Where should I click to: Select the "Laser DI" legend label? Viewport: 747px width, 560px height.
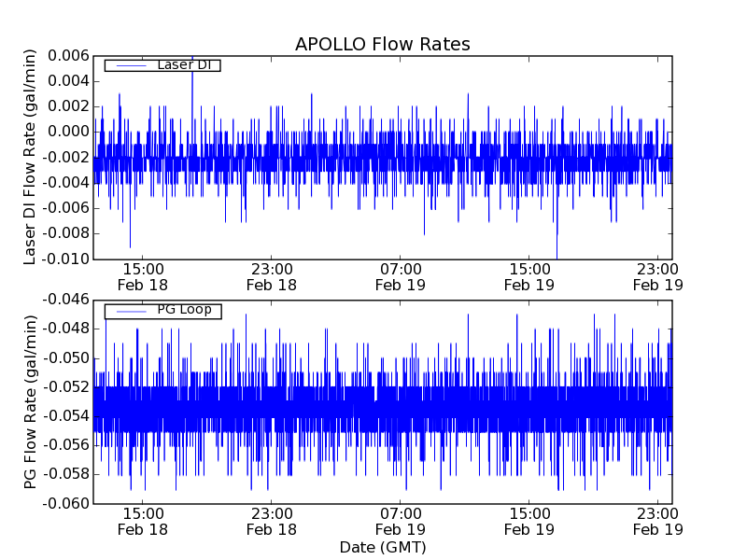184,64
